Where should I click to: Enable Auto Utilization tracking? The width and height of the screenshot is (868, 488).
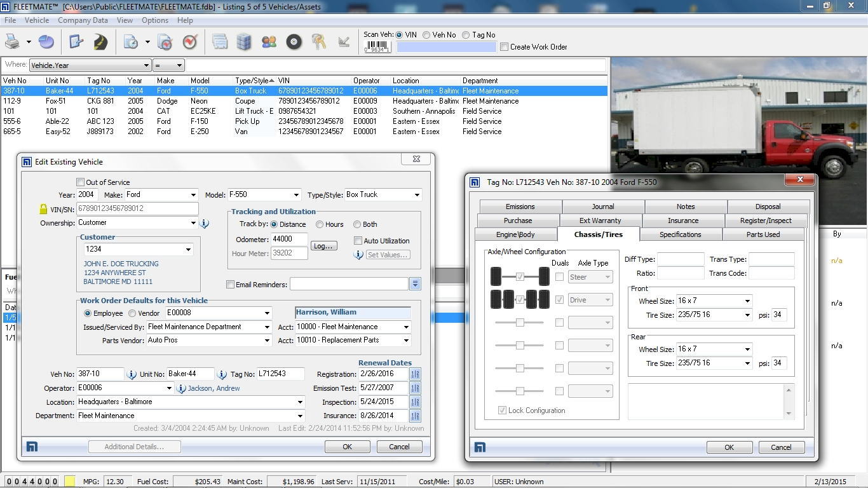pos(358,240)
